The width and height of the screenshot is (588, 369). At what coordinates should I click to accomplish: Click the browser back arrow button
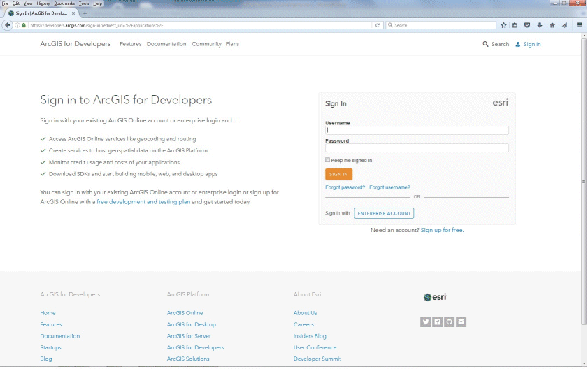point(7,25)
